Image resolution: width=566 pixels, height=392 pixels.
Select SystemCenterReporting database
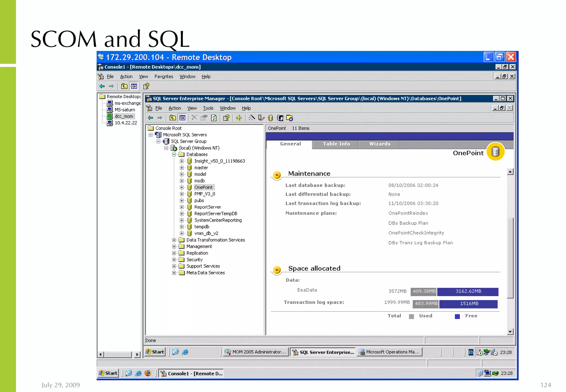point(218,220)
